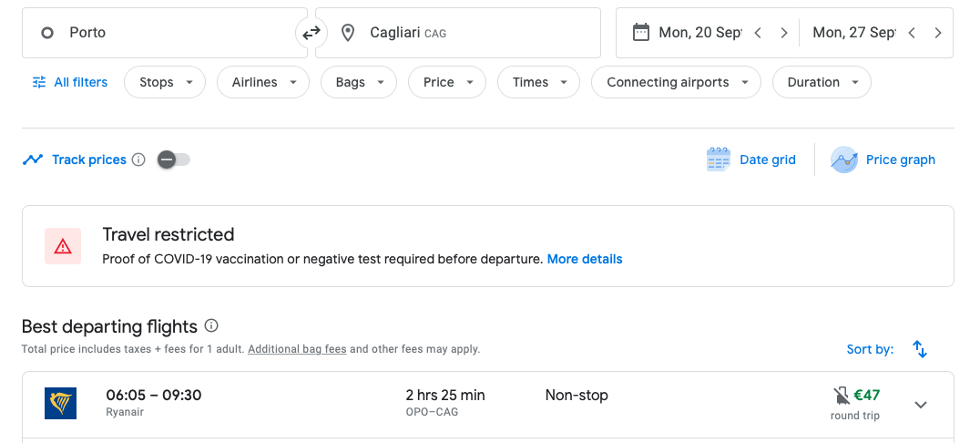The width and height of the screenshot is (980, 443).
Task: Click the Ryanair airline logo
Action: point(61,403)
